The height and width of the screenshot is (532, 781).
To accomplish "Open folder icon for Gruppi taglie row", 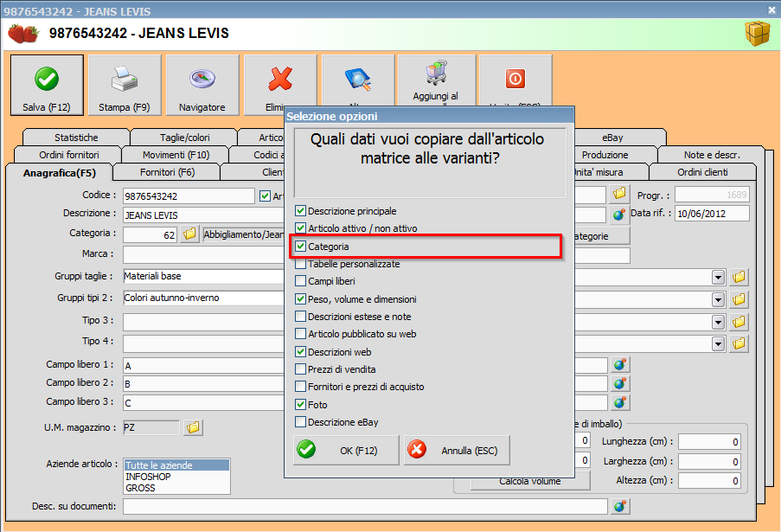I will click(739, 277).
